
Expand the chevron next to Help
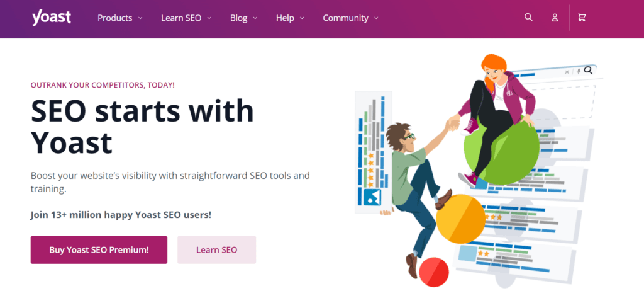[302, 18]
